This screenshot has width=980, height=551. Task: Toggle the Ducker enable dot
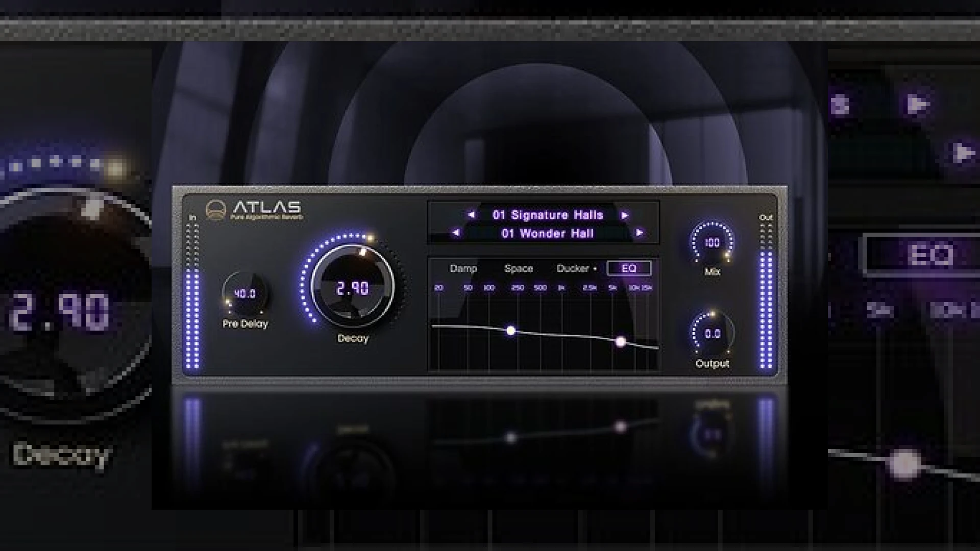[x=595, y=269]
